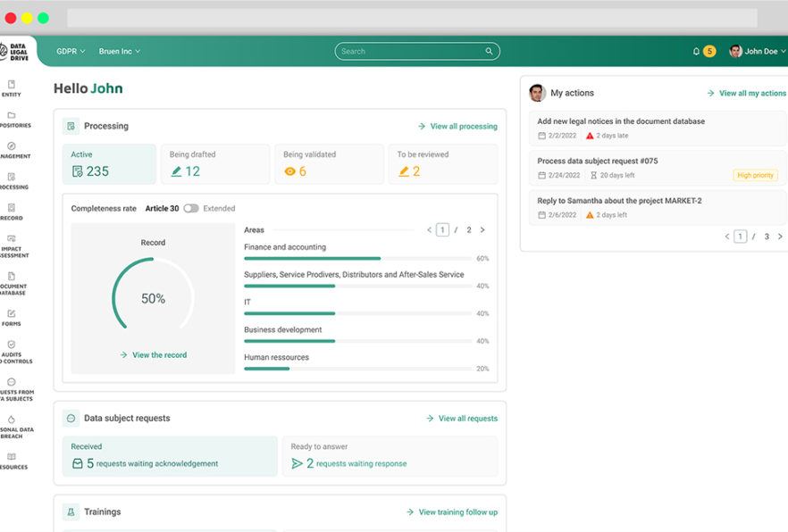Click inside the Search field
The height and width of the screenshot is (532, 788).
pyautogui.click(x=409, y=52)
